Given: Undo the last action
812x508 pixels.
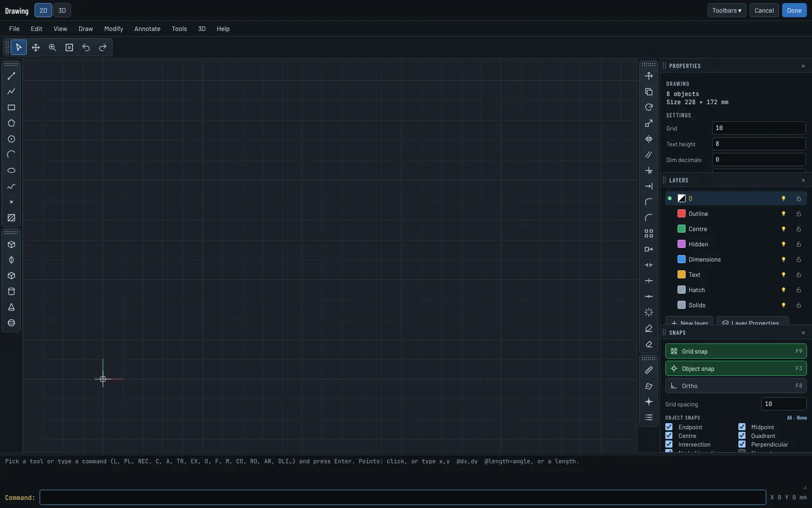Looking at the screenshot, I should click(86, 48).
